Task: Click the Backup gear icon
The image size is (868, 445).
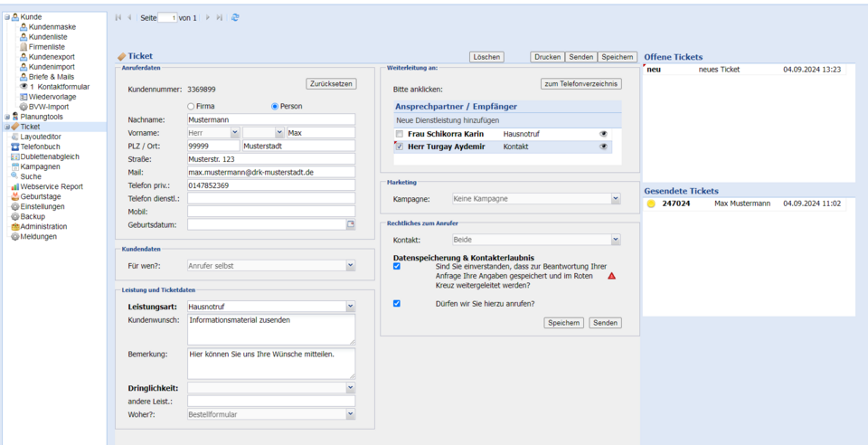Action: (15, 216)
